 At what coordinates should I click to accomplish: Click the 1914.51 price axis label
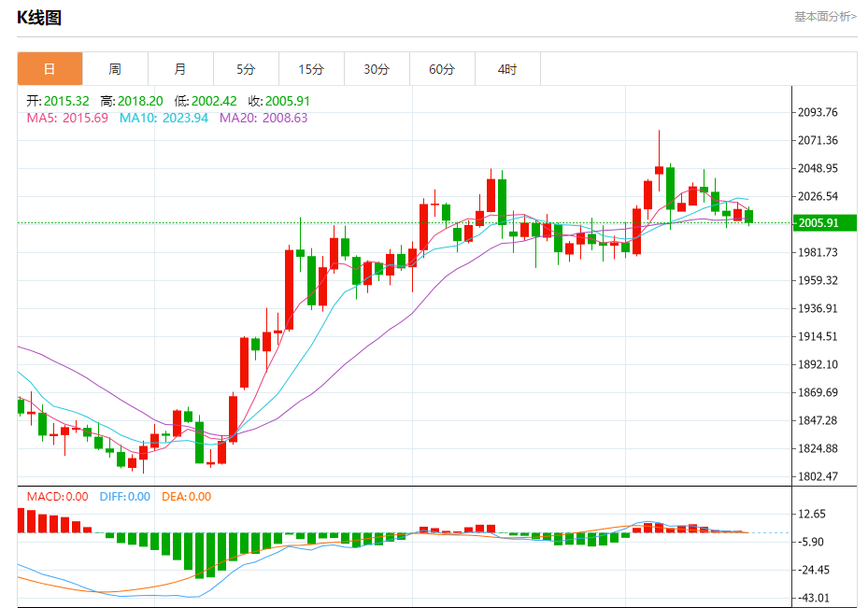[x=818, y=336]
